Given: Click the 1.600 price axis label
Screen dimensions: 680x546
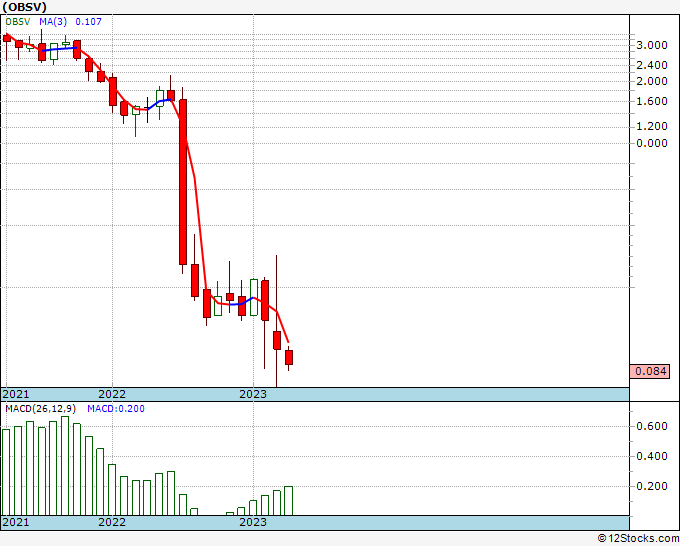Looking at the screenshot, I should pyautogui.click(x=651, y=101).
